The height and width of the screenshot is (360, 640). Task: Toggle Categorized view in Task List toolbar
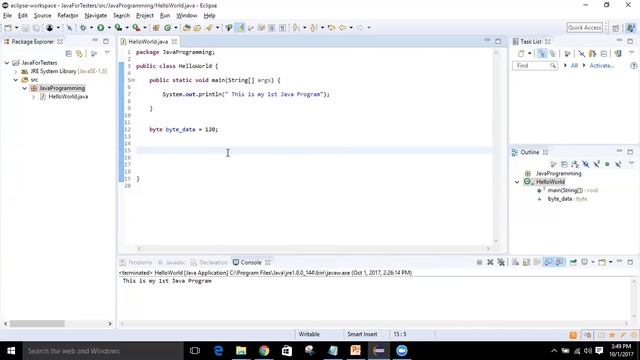(x=542, y=53)
